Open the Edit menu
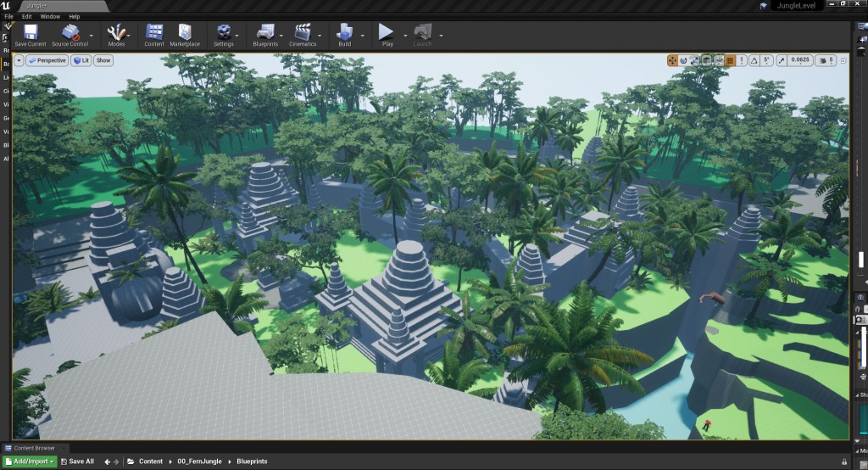 coord(27,16)
